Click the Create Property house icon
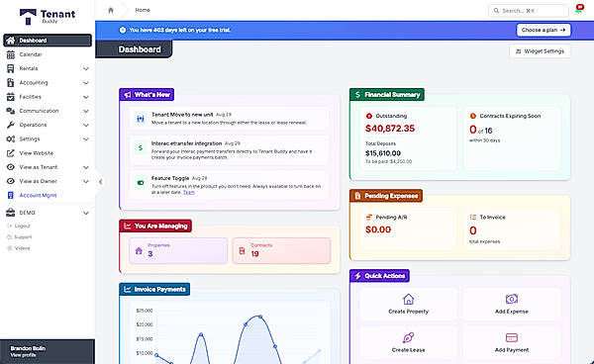This screenshot has height=364, width=594. click(408, 300)
